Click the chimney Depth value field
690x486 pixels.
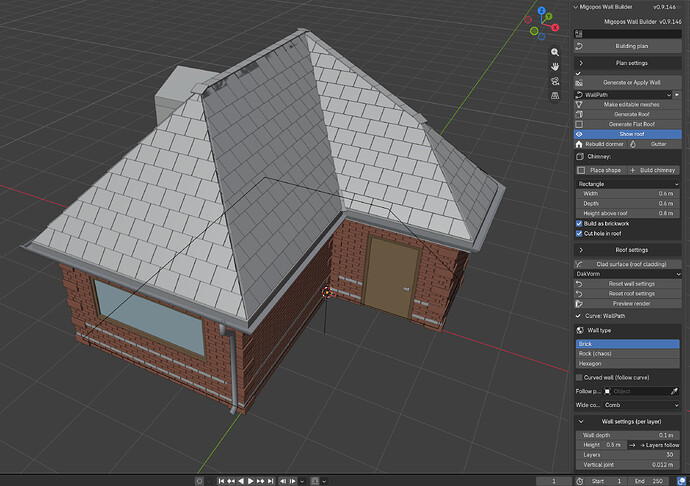click(x=628, y=203)
